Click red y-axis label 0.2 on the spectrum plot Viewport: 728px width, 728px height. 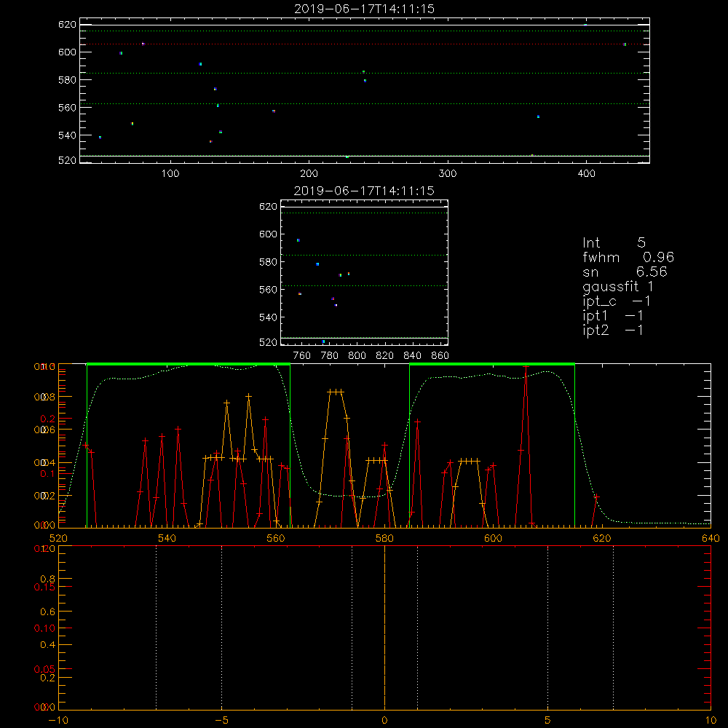pyautogui.click(x=48, y=419)
